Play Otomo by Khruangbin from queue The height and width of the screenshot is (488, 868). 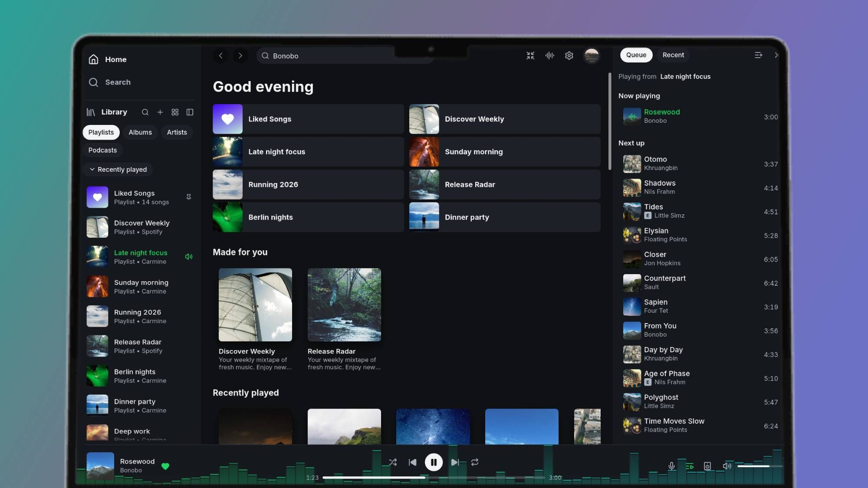click(700, 164)
